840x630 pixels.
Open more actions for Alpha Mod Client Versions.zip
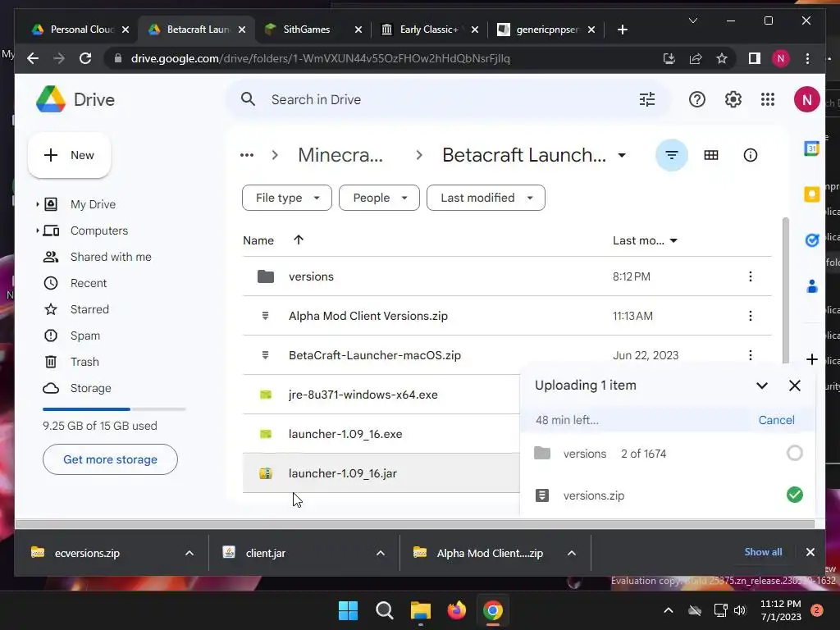751,316
